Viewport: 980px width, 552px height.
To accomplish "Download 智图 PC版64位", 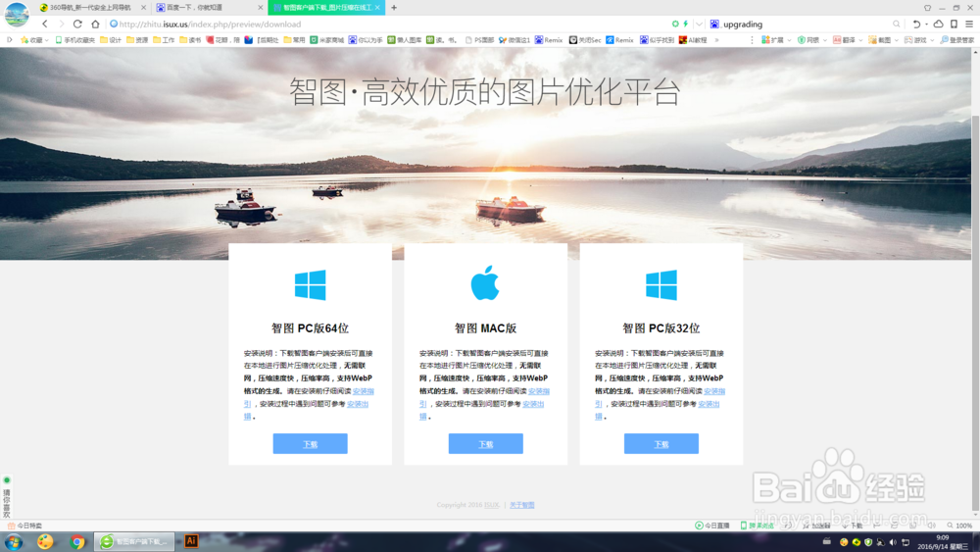I will [310, 444].
